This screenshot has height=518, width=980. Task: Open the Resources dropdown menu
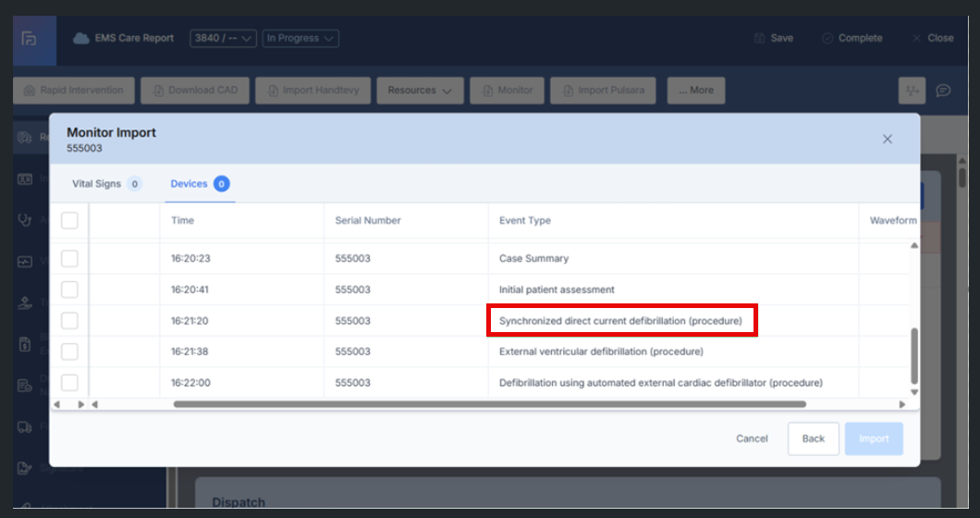419,91
